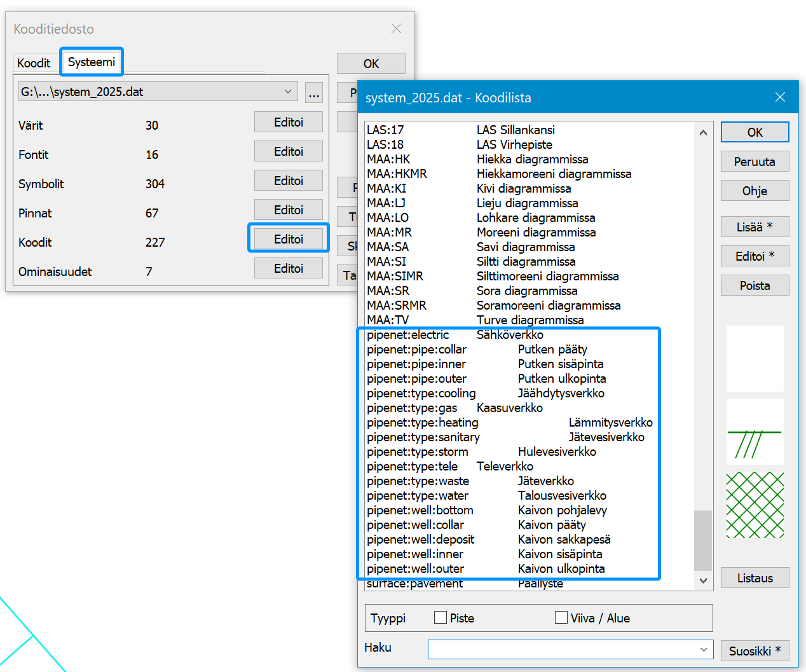Screen dimensions: 806x672
Task: Switch to the Koodit tab
Action: click(x=34, y=63)
